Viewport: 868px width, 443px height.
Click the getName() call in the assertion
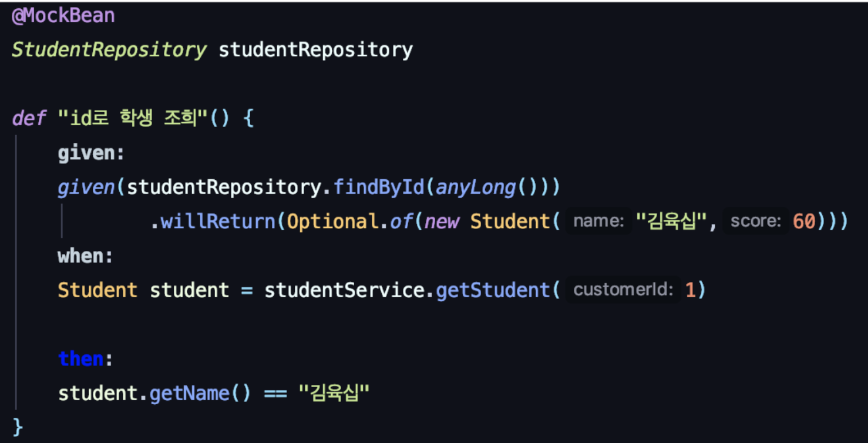200,393
